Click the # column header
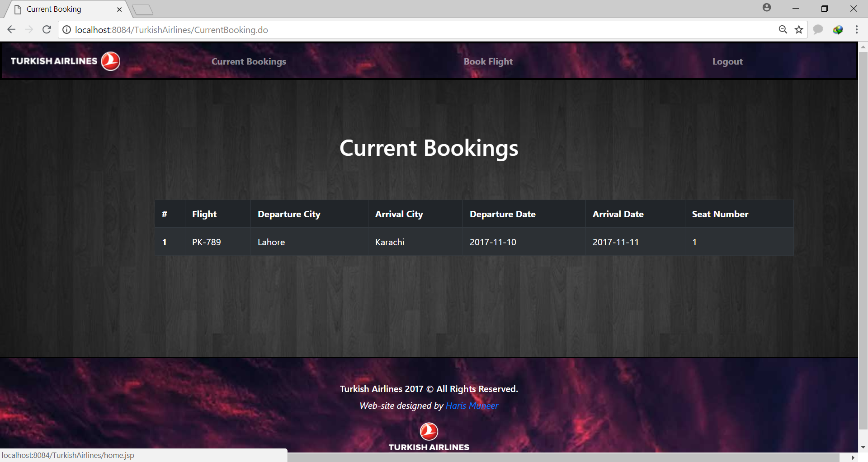Screen dimensions: 868x462 click(x=170, y=214)
